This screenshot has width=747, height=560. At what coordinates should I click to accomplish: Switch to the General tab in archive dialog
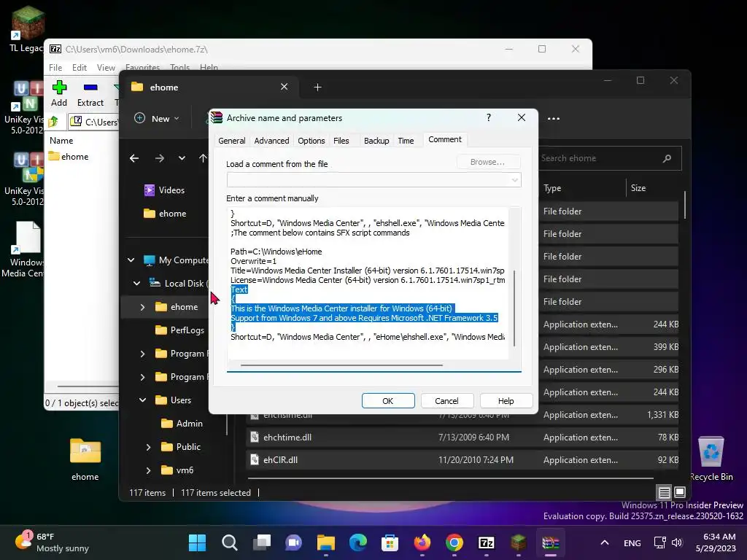click(x=231, y=141)
